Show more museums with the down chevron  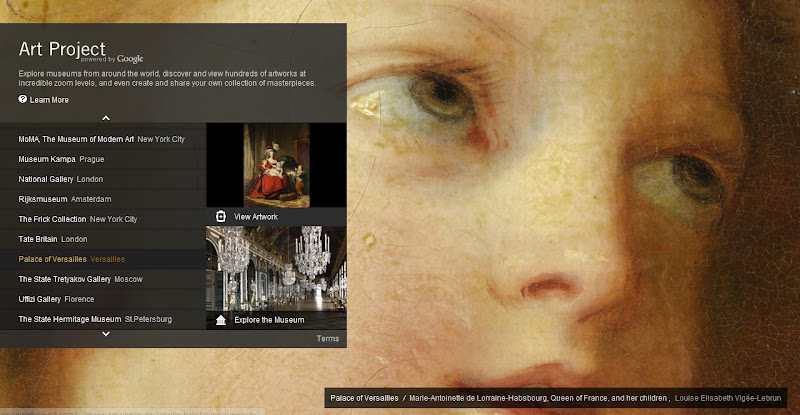click(x=106, y=334)
